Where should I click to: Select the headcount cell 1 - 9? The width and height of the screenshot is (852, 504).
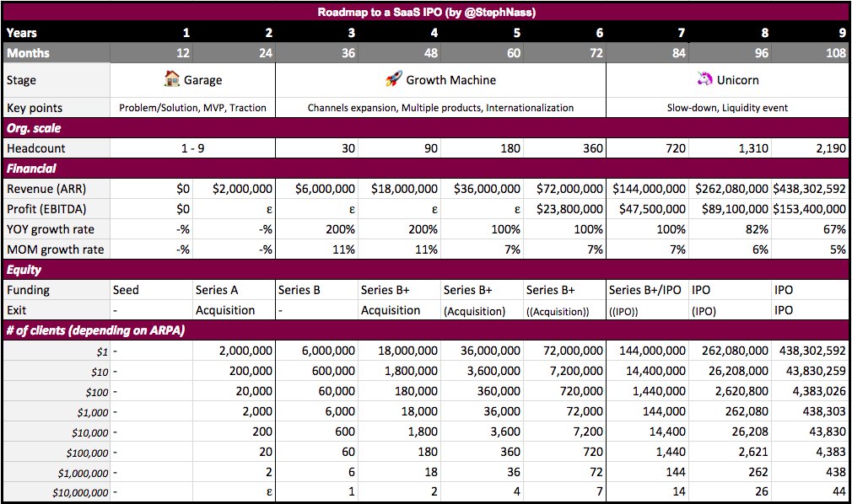point(193,148)
